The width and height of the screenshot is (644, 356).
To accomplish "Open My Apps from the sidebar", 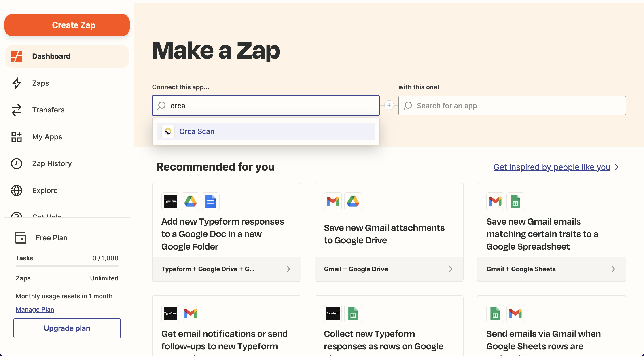I will pyautogui.click(x=47, y=137).
